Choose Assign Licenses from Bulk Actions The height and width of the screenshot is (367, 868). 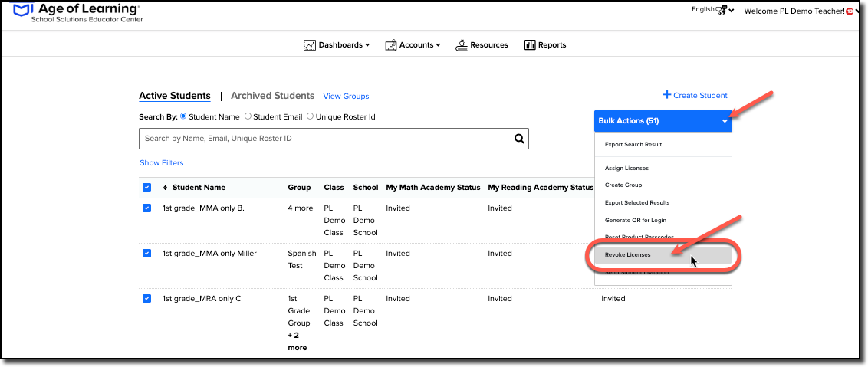[x=626, y=168]
